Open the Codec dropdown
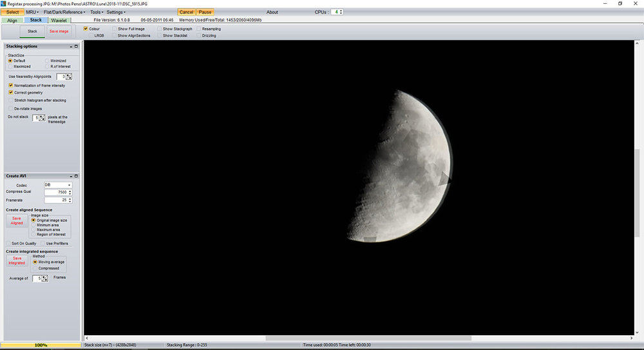Screen dimensions: 644x350 pyautogui.click(x=69, y=185)
